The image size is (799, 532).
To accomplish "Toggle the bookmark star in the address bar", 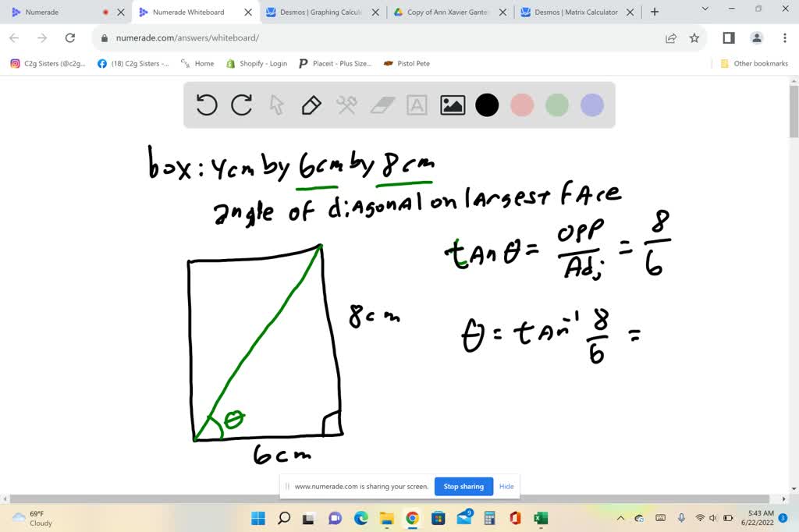I will point(693,37).
